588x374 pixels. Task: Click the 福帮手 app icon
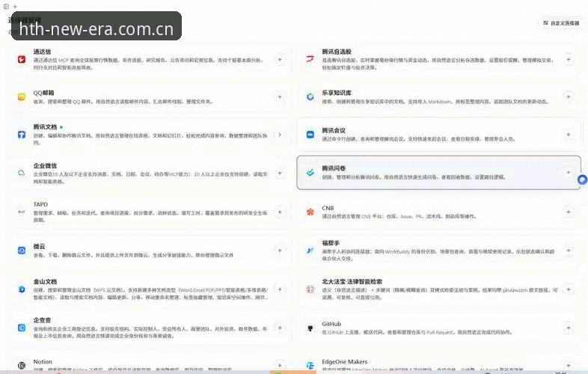click(310, 251)
